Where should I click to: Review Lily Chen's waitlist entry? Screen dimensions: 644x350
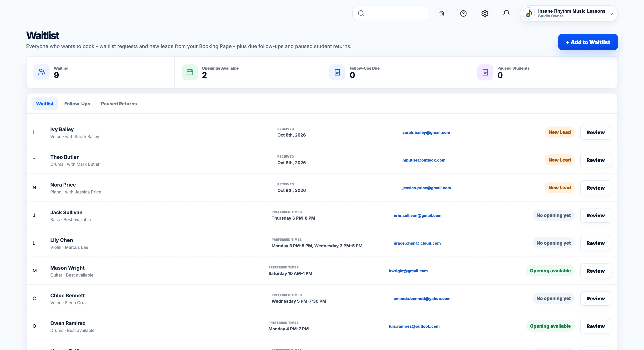596,243
